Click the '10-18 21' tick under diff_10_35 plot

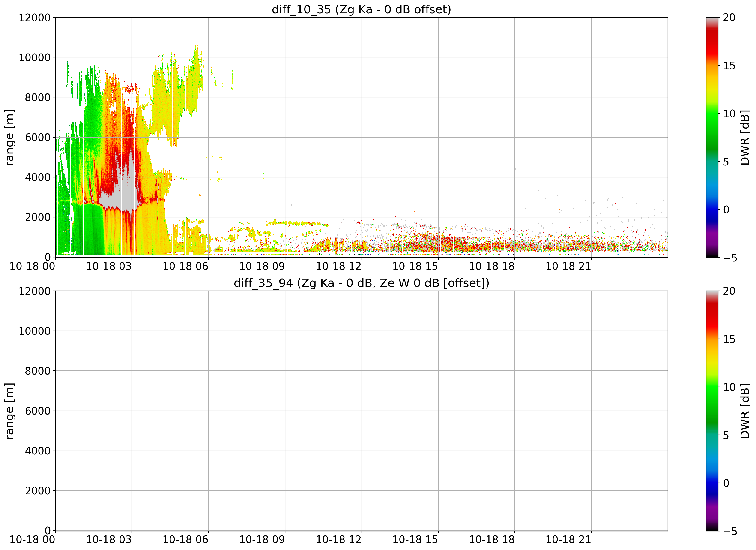pos(568,266)
